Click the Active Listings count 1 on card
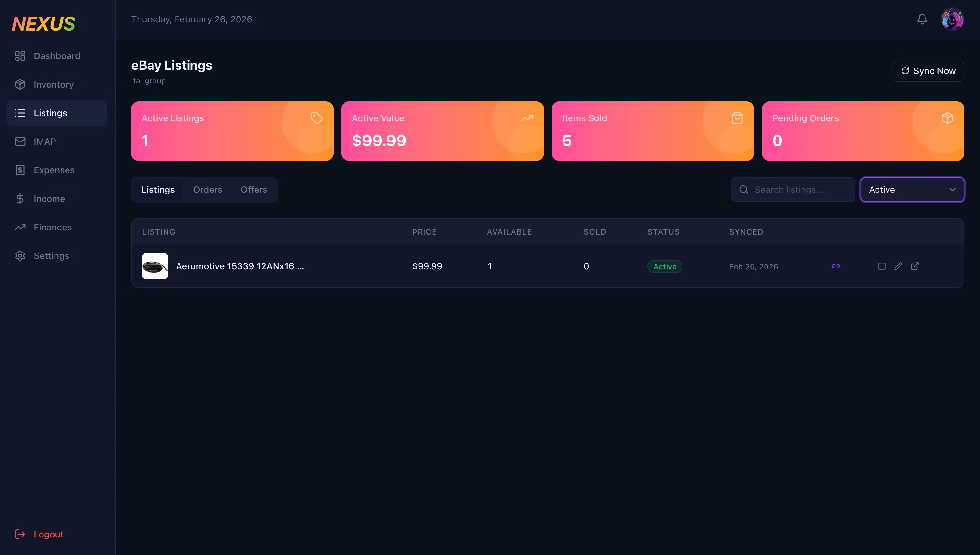The width and height of the screenshot is (980, 555). pos(145,140)
